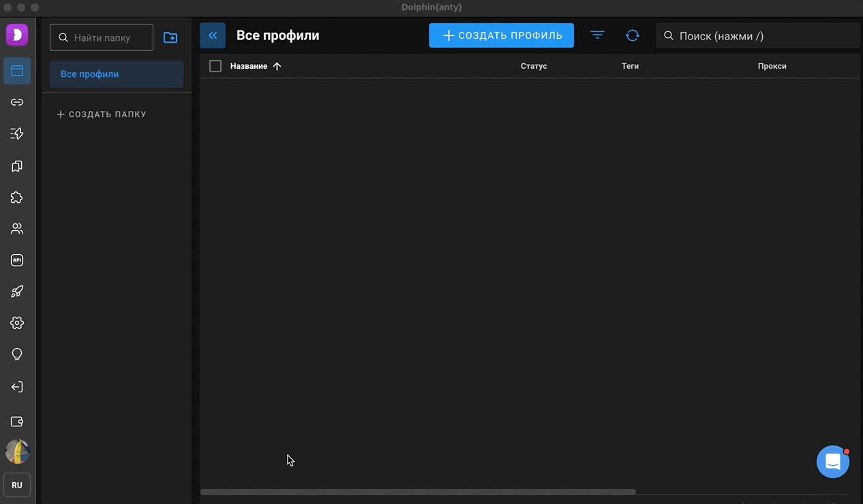Open the browser profiles sidebar icon
The image size is (863, 504).
(17, 71)
